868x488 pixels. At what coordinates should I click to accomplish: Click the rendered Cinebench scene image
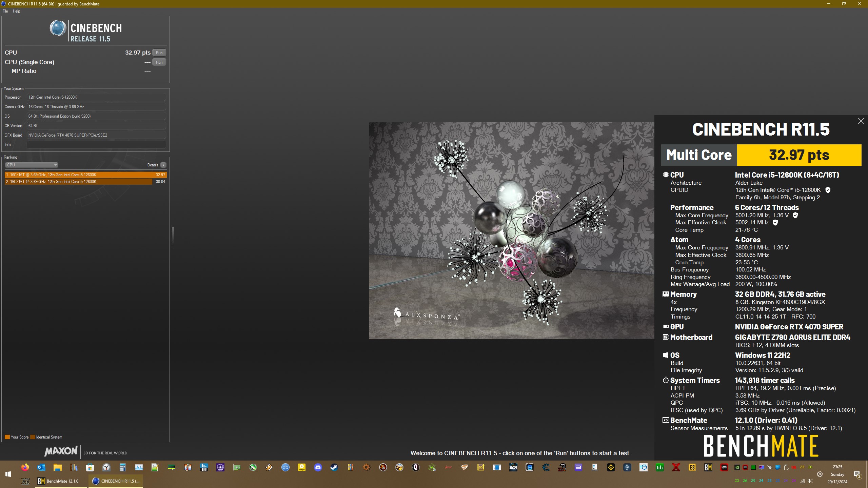point(511,231)
